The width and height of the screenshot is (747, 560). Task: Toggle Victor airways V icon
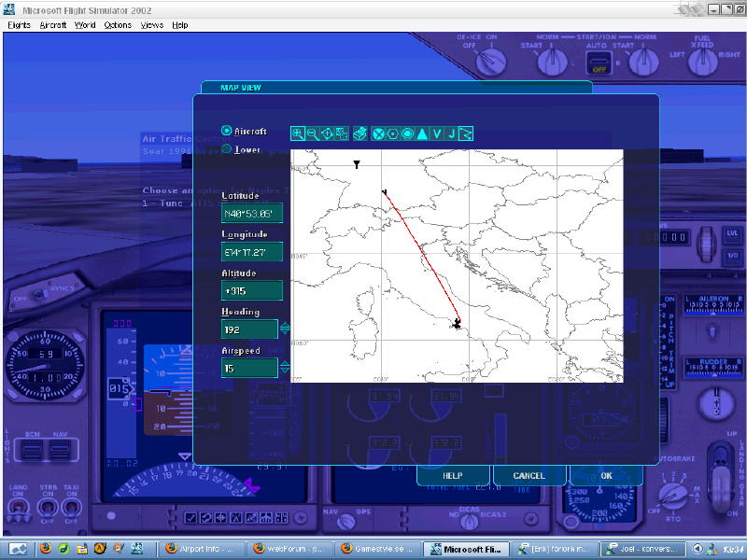point(436,133)
